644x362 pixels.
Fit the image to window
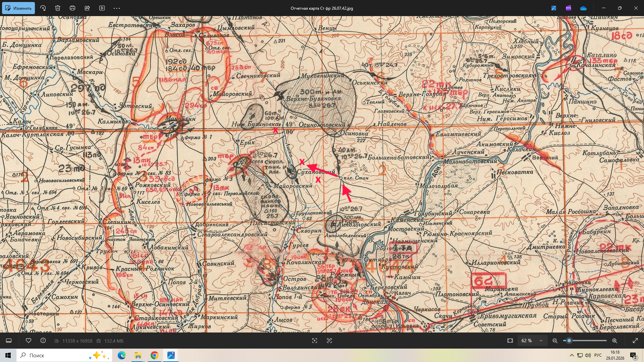tap(510, 341)
